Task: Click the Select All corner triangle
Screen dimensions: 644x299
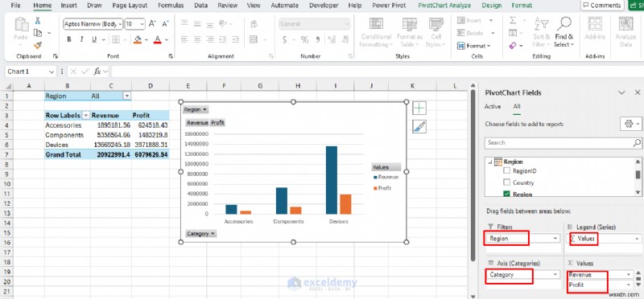Action: (8, 86)
